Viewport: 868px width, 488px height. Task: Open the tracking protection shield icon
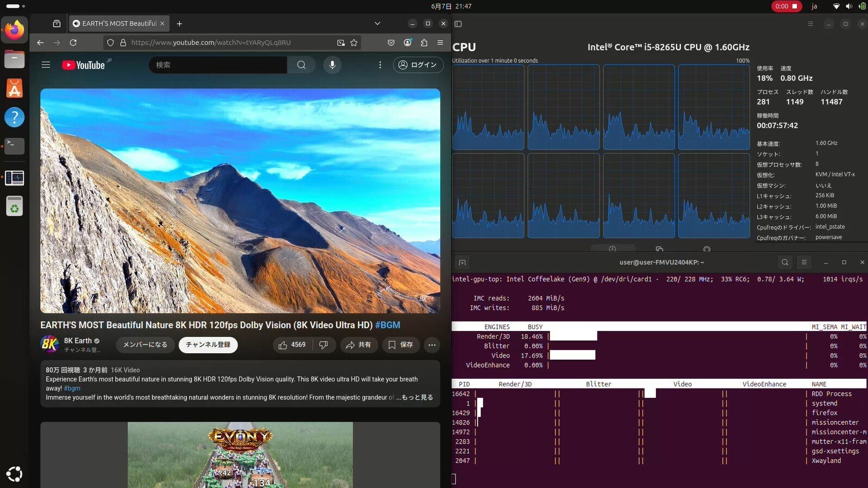[110, 42]
